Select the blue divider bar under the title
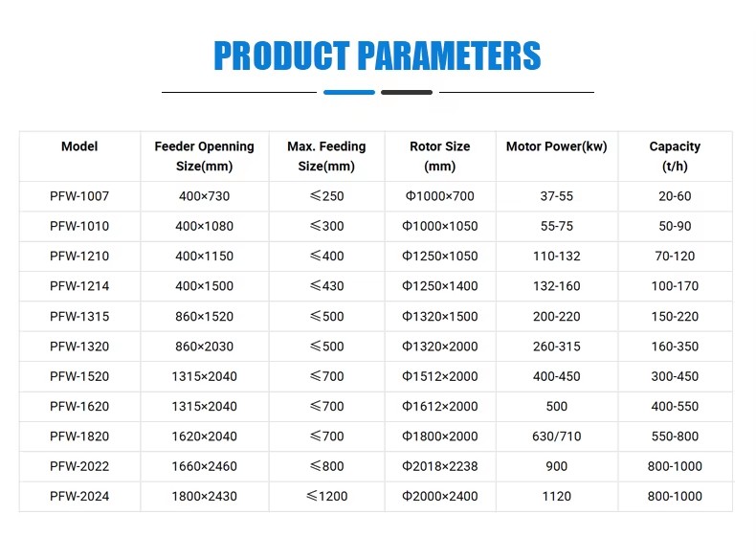 click(x=349, y=92)
